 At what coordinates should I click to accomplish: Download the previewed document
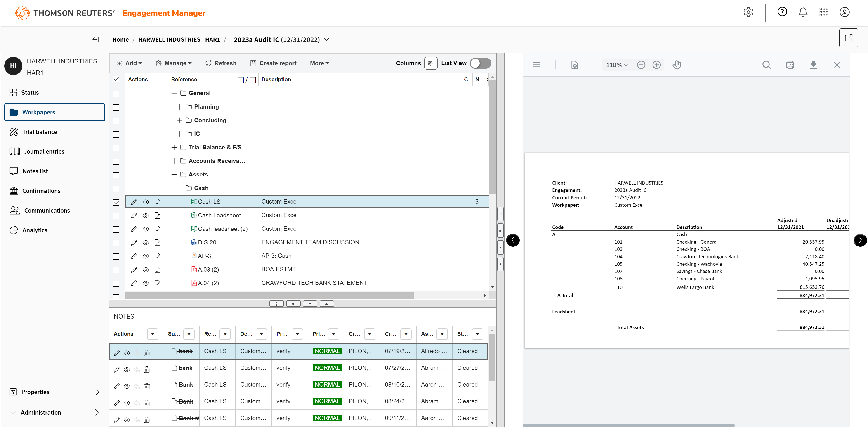(x=813, y=65)
